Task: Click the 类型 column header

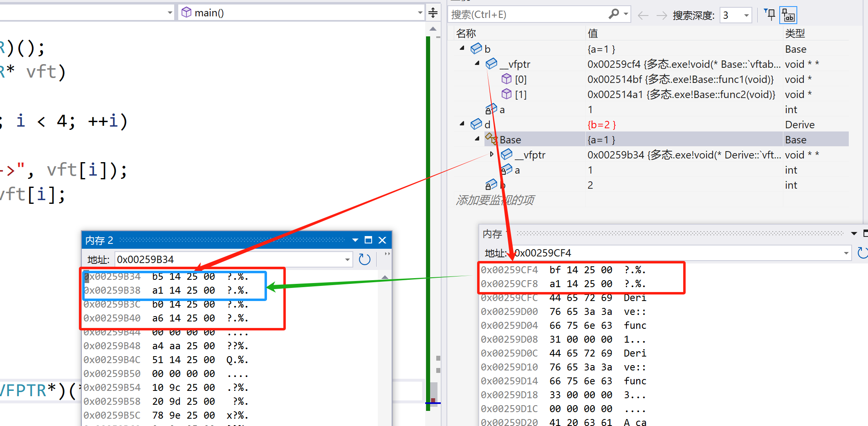Action: (x=795, y=33)
